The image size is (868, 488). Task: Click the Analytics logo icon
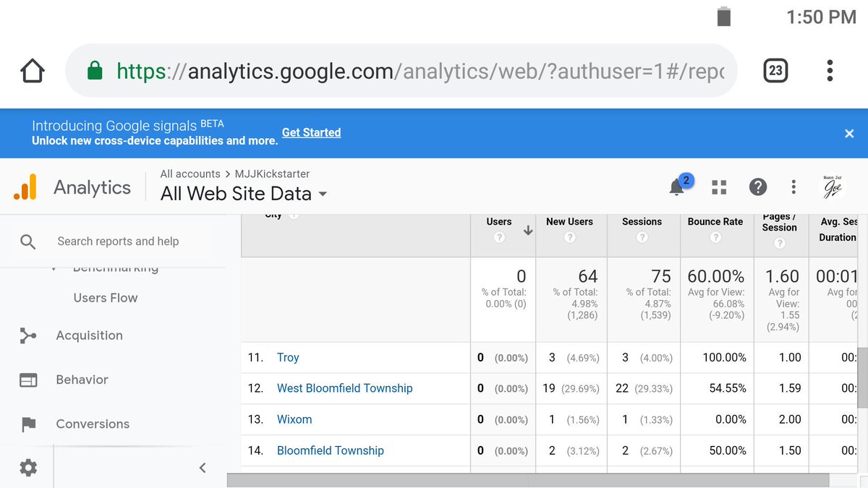coord(25,187)
